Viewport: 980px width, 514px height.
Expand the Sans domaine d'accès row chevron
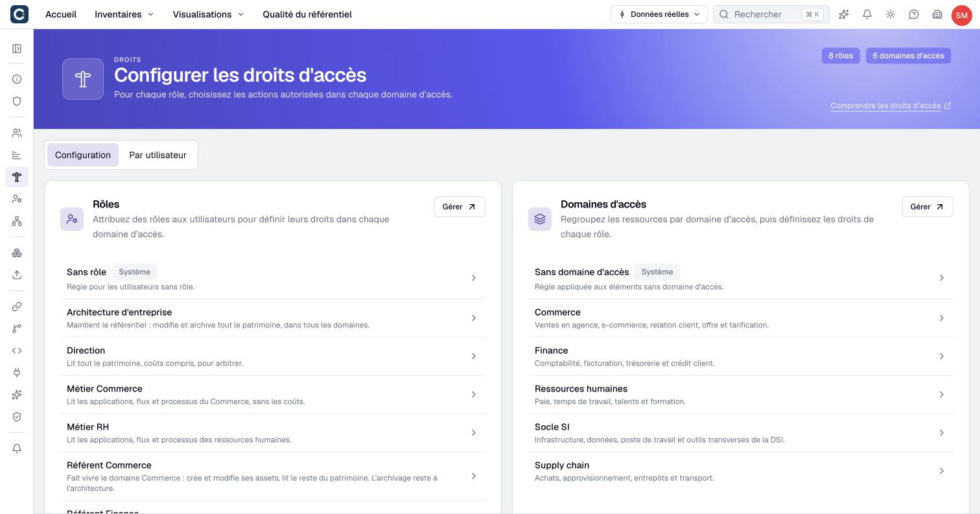[942, 278]
